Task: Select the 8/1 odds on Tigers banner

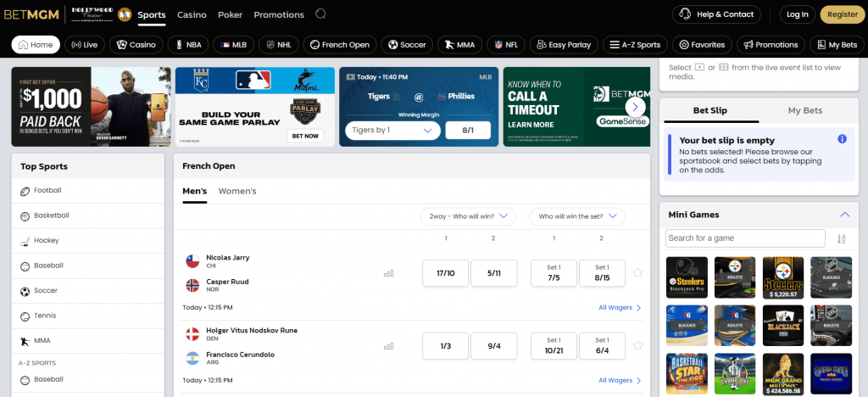Action: click(x=468, y=131)
